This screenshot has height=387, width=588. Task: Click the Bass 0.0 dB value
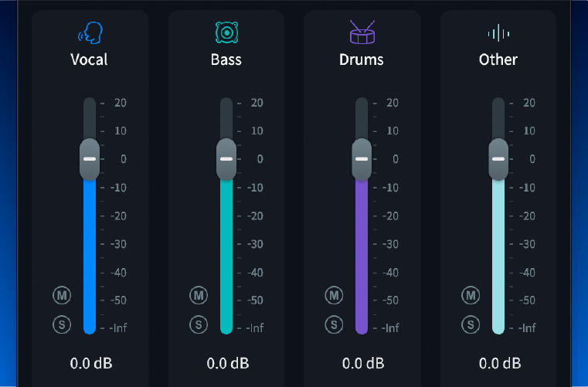click(x=228, y=363)
